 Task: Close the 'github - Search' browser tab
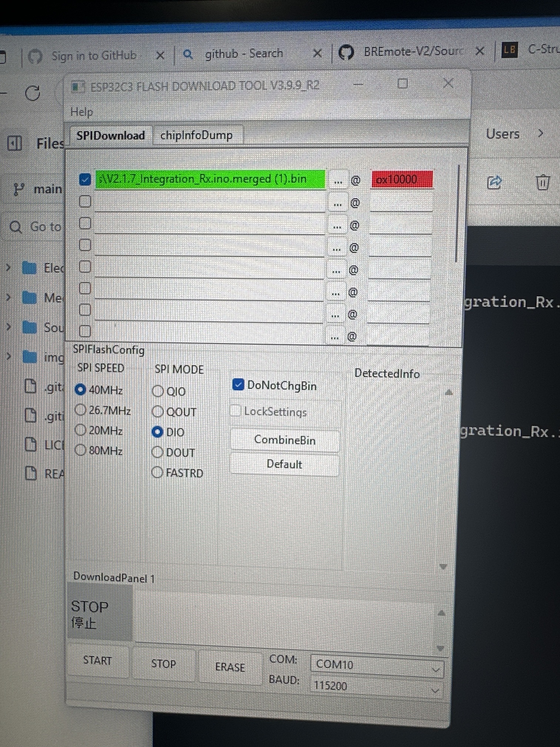point(317,54)
